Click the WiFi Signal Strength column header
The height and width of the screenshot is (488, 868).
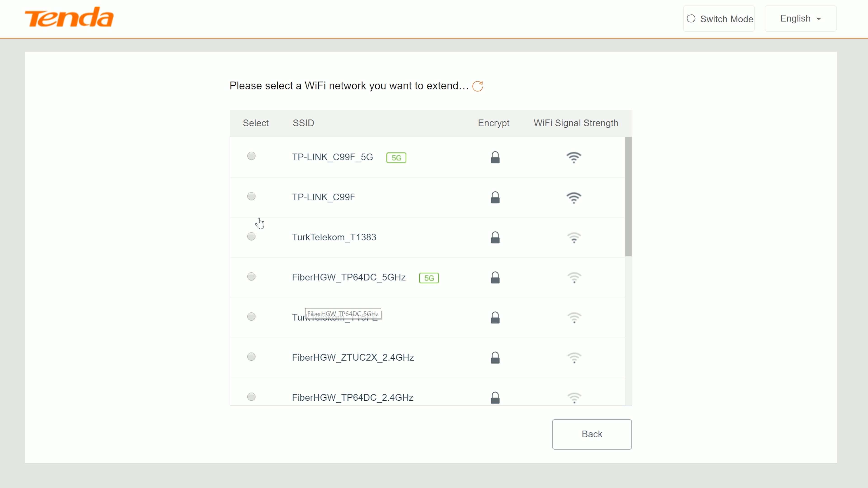coord(576,123)
